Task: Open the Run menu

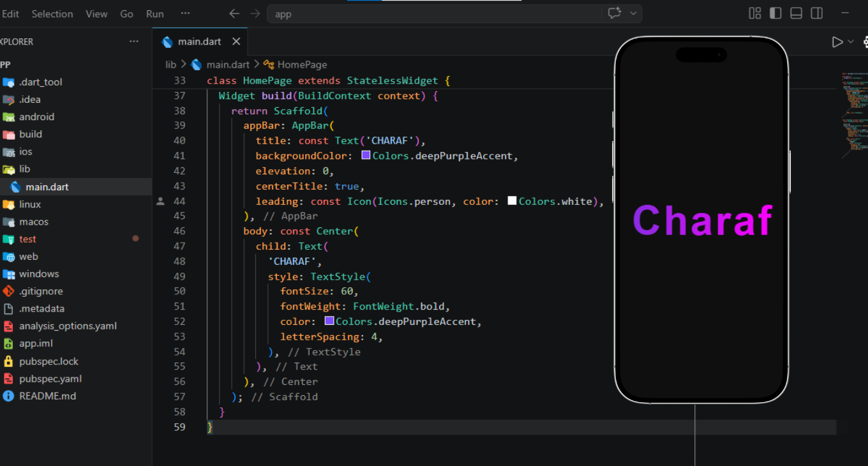Action: click(155, 13)
